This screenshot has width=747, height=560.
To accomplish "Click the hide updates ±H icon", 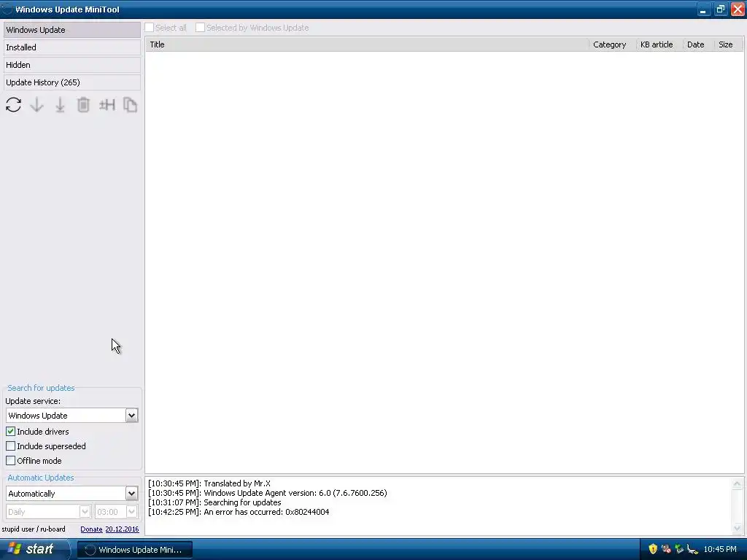I will (107, 105).
